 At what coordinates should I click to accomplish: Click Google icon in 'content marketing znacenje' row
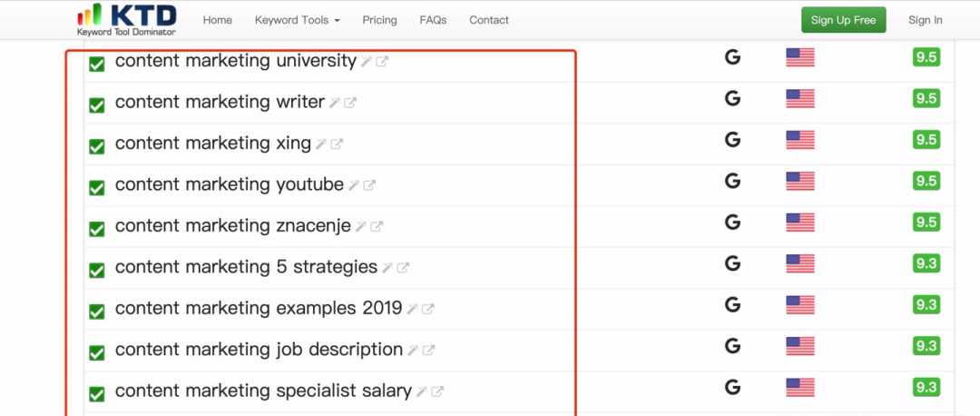(x=732, y=223)
